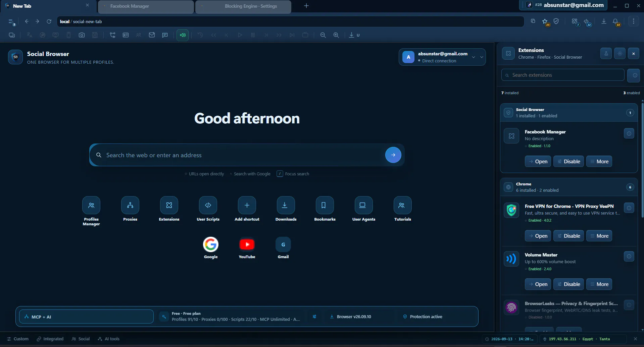Click the search go arrow button
This screenshot has width=644, height=347.
tap(393, 155)
